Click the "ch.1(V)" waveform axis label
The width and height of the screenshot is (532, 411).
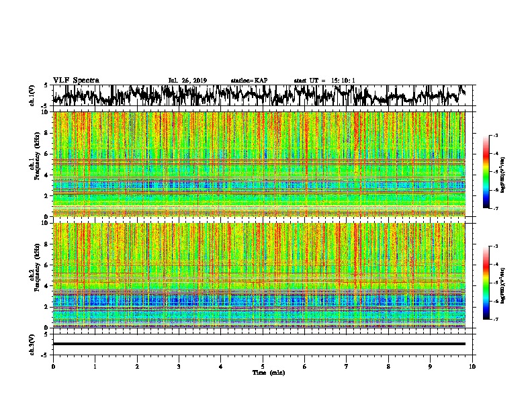32,95
